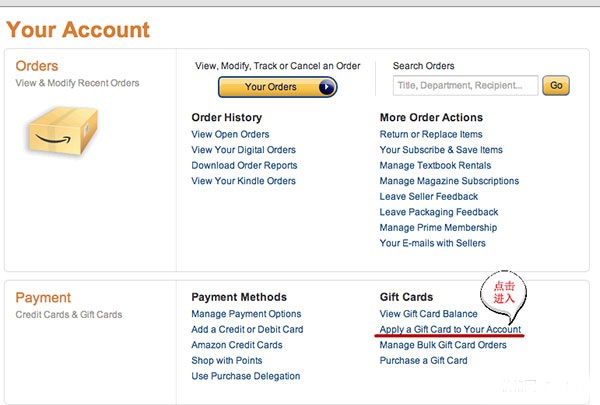Open Manage Payment Options link
The height and width of the screenshot is (405, 600).
click(x=246, y=314)
